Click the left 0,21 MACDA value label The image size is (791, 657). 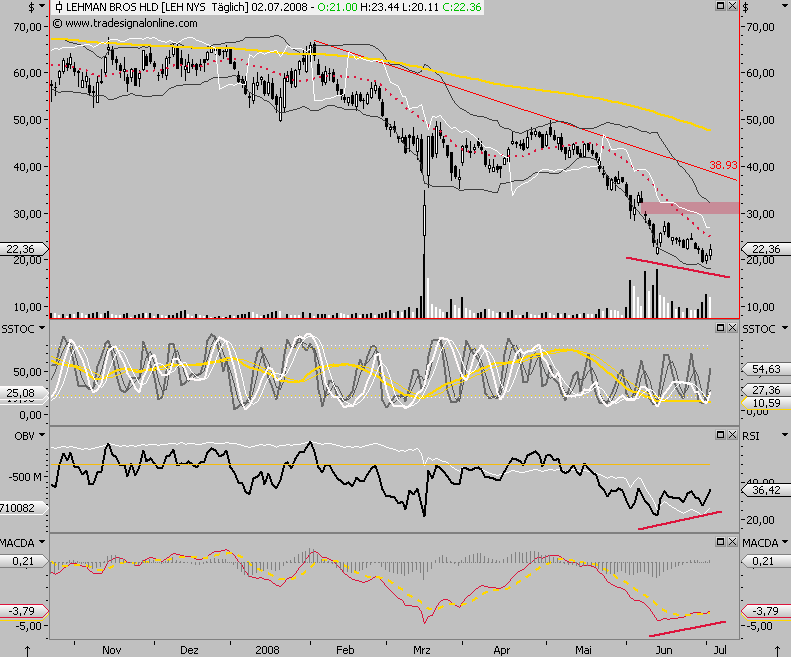[24, 561]
